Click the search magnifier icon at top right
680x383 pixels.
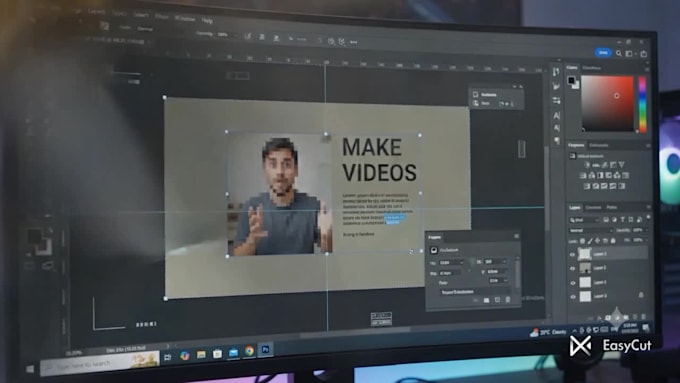(618, 53)
